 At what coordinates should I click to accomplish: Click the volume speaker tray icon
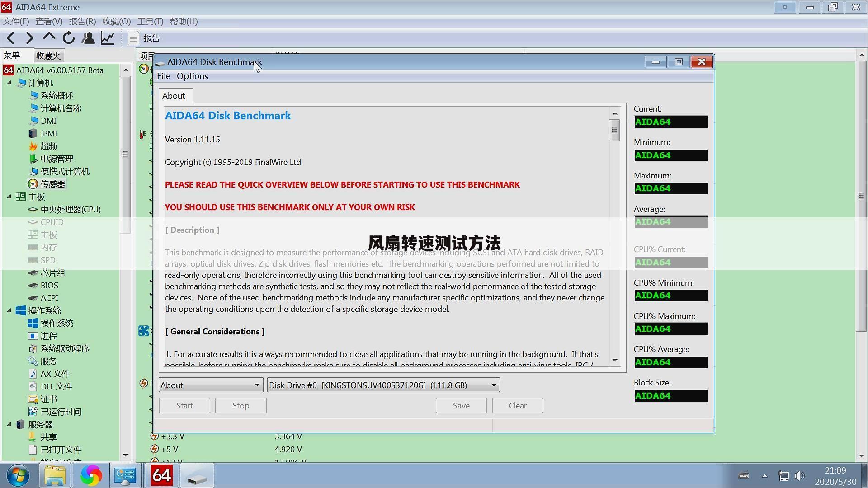click(800, 476)
